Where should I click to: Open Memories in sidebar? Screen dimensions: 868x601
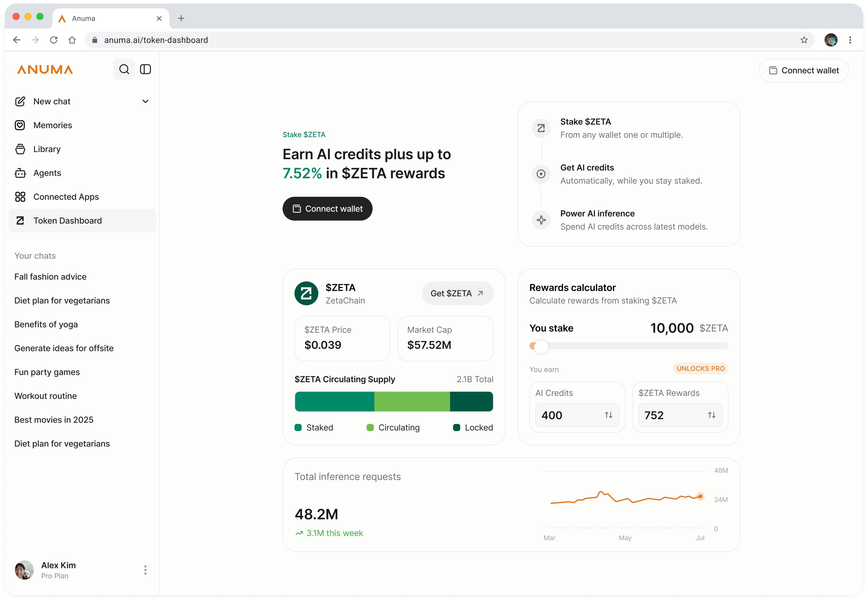click(82, 125)
